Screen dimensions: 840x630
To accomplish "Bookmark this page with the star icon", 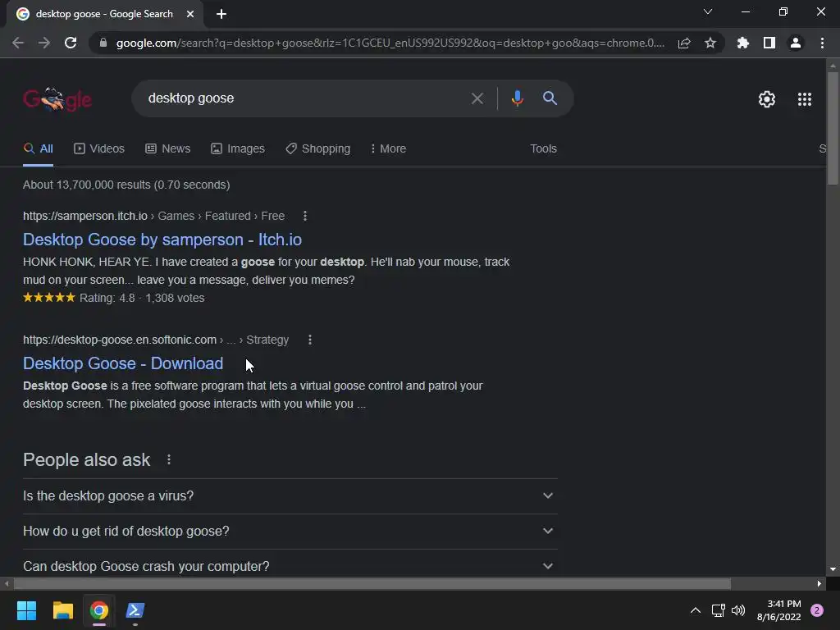I will (710, 43).
